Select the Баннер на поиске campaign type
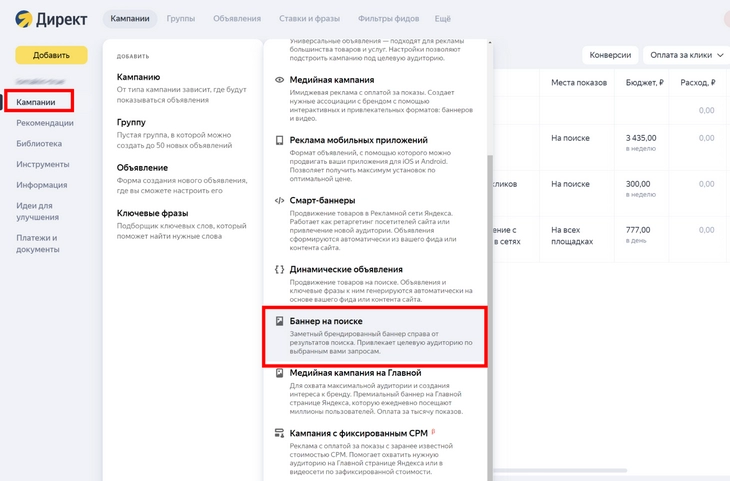 [375, 336]
